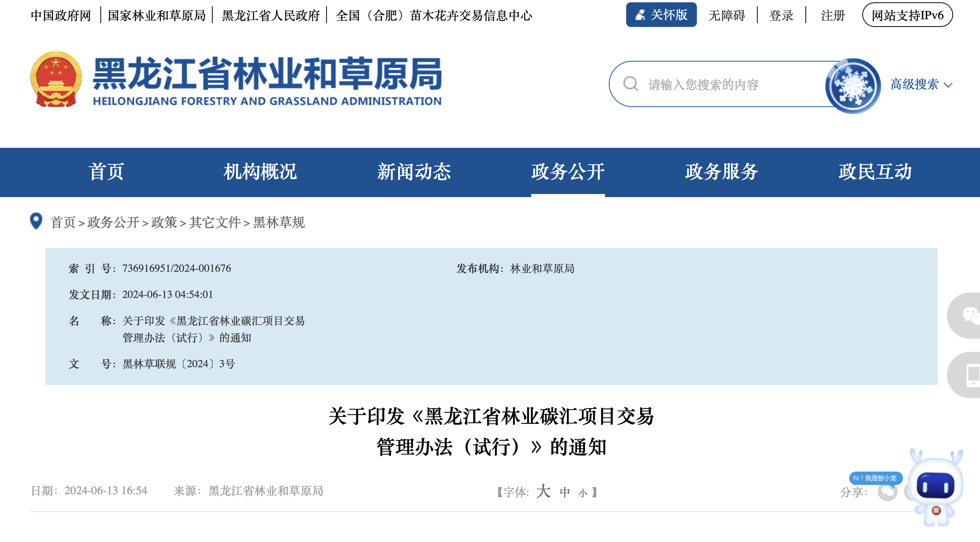Screen dimensions: 980x542
Task: Click the 'hi！我是智小龙' chat bubble
Action: tap(875, 478)
